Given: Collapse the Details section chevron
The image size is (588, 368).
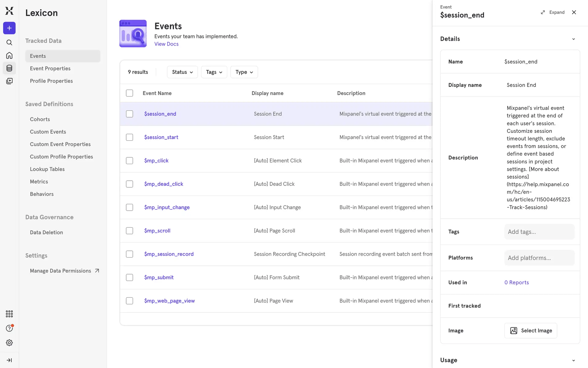Looking at the screenshot, I should click(x=573, y=39).
